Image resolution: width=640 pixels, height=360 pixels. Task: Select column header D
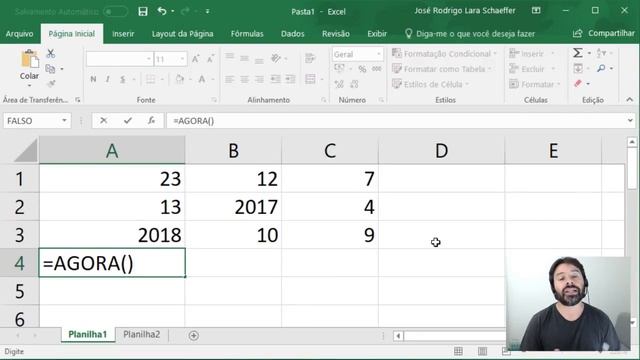click(x=441, y=151)
